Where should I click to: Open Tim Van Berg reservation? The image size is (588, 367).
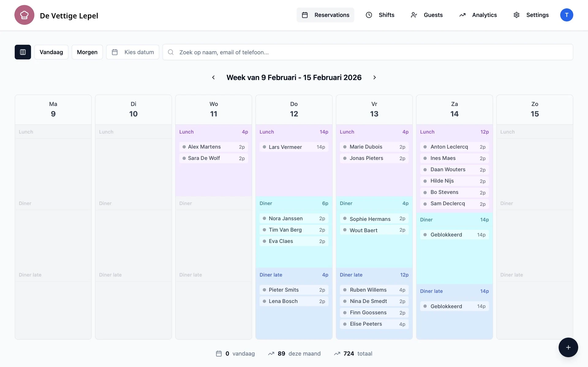tap(294, 230)
